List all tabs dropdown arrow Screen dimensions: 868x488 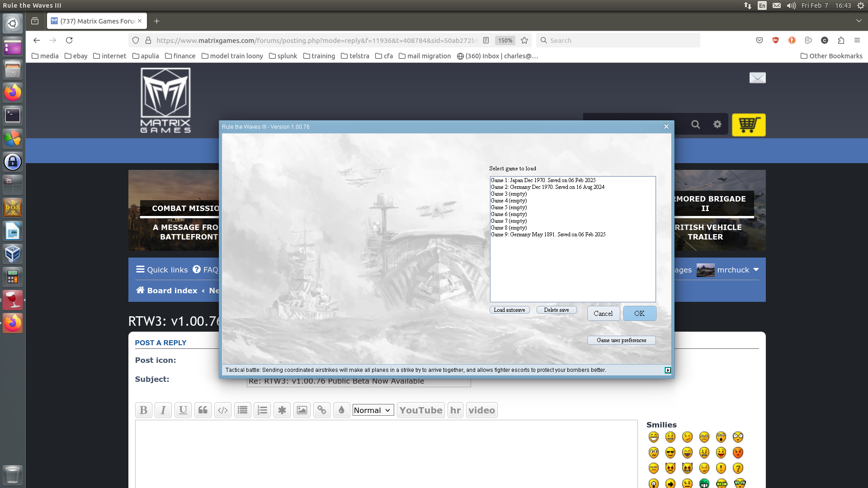(859, 21)
